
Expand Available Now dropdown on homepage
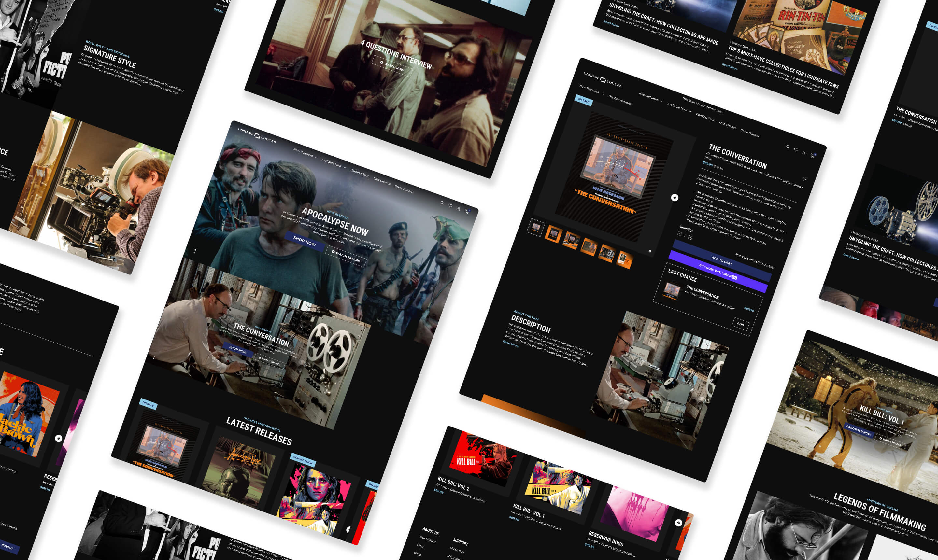(333, 163)
